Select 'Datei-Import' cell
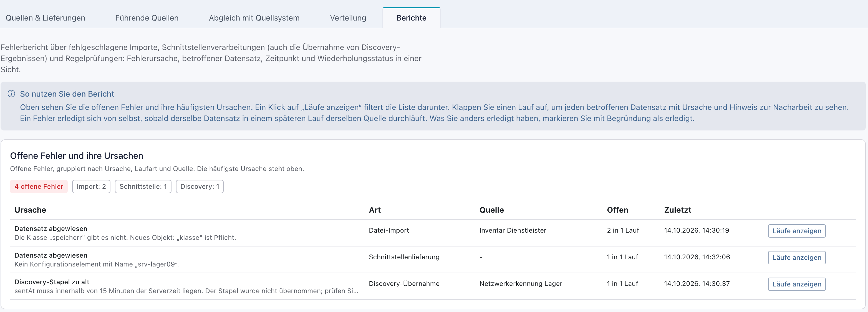Screen dimensions: 868x312 pyautogui.click(x=389, y=230)
